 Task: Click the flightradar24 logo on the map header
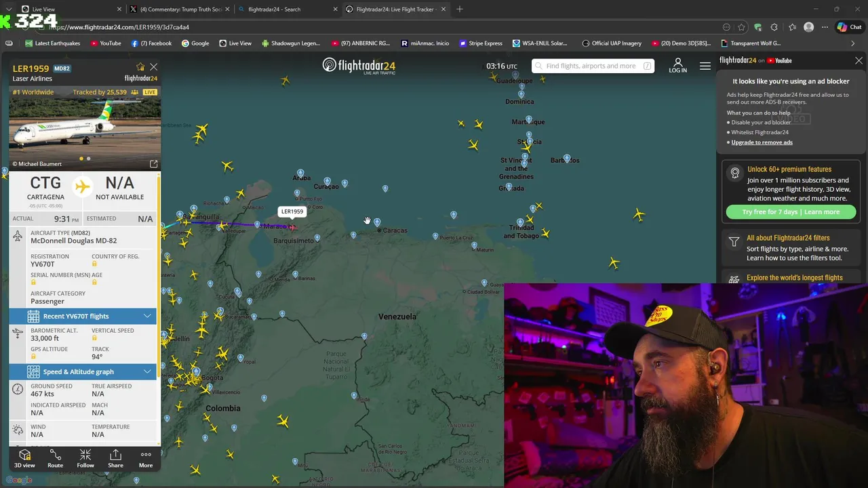coord(359,66)
